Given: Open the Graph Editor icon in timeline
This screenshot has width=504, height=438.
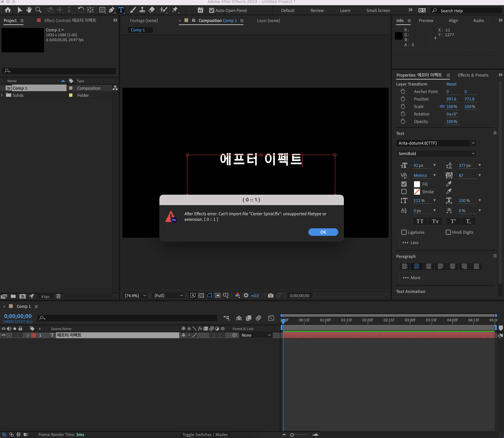Looking at the screenshot, I should tap(271, 318).
